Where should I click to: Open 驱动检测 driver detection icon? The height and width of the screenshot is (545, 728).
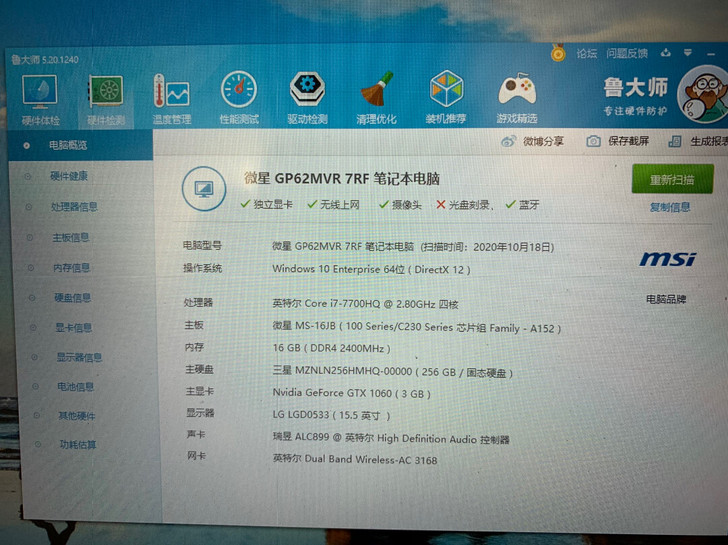click(x=307, y=97)
